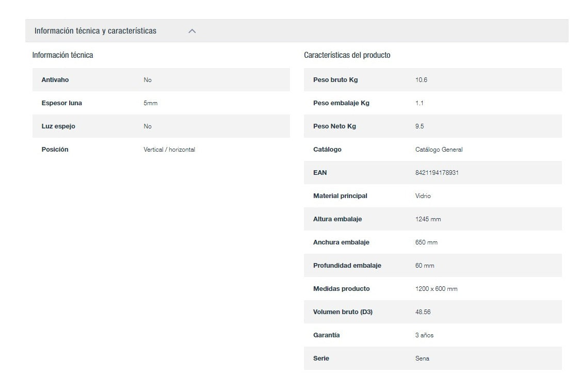Click the 'Peso bruto Kg' label
Image resolution: width=579 pixels, height=392 pixels.
tap(335, 80)
